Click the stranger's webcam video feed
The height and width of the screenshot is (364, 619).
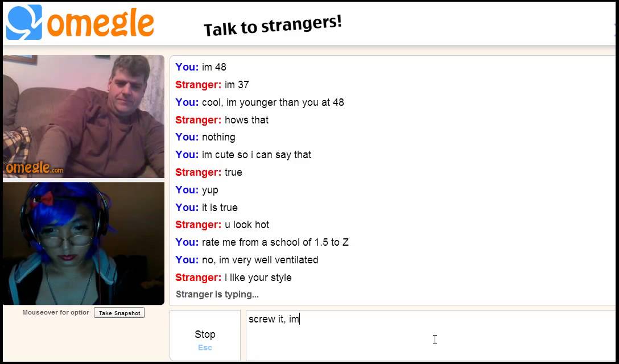click(x=84, y=117)
